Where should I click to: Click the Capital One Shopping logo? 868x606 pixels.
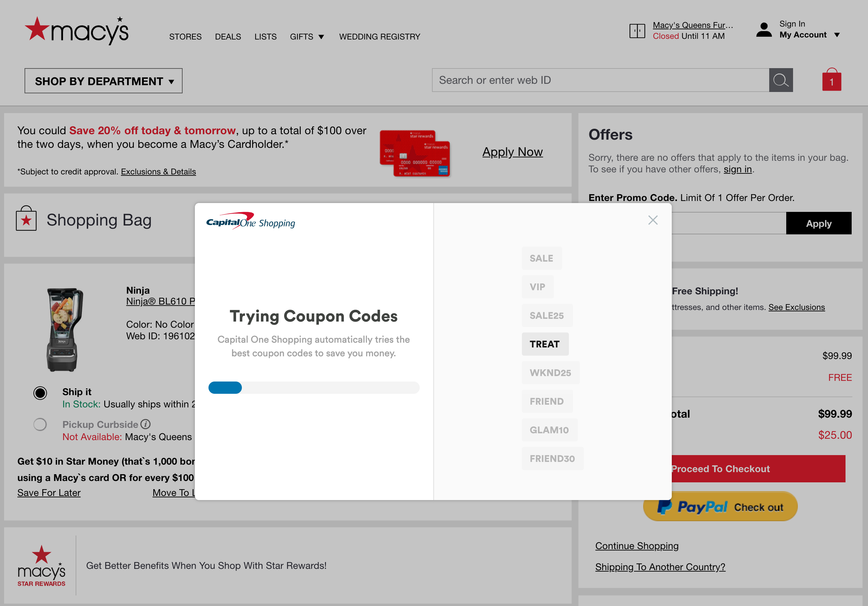coord(251,221)
